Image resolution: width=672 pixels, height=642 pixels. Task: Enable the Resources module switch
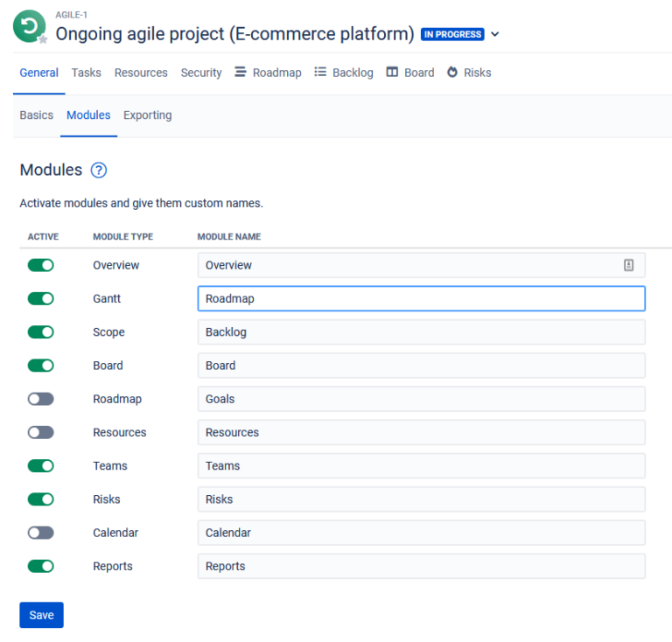click(41, 432)
